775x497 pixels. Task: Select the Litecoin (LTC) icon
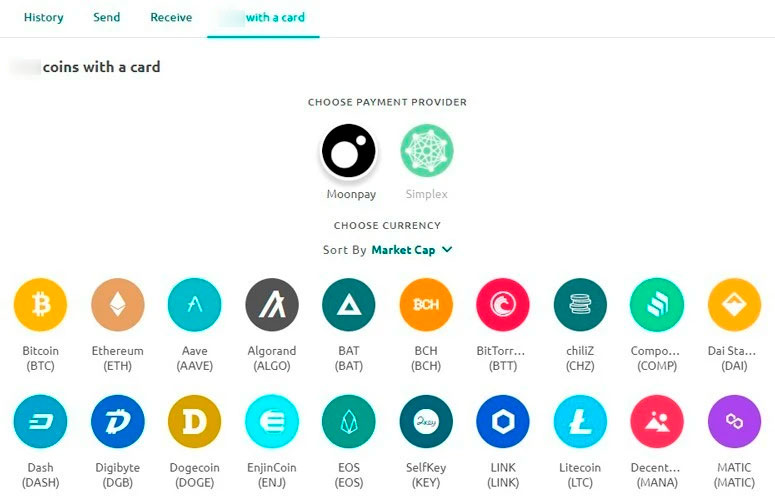pos(580,421)
